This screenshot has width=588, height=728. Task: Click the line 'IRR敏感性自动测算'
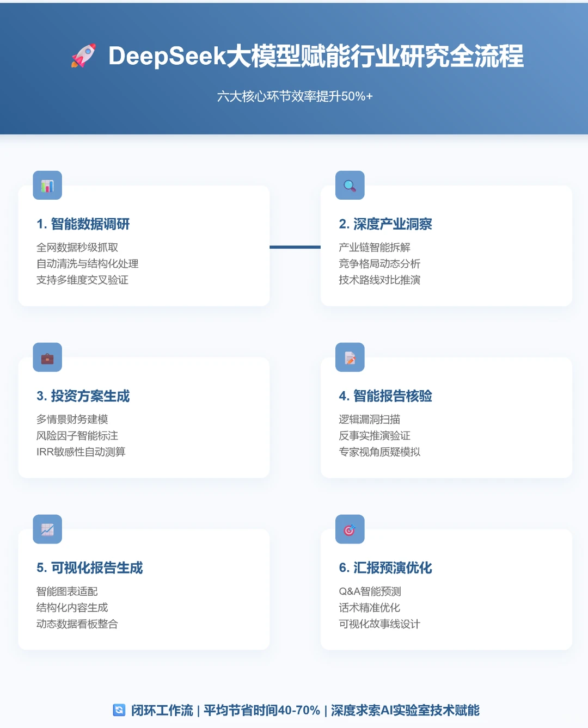point(81,452)
